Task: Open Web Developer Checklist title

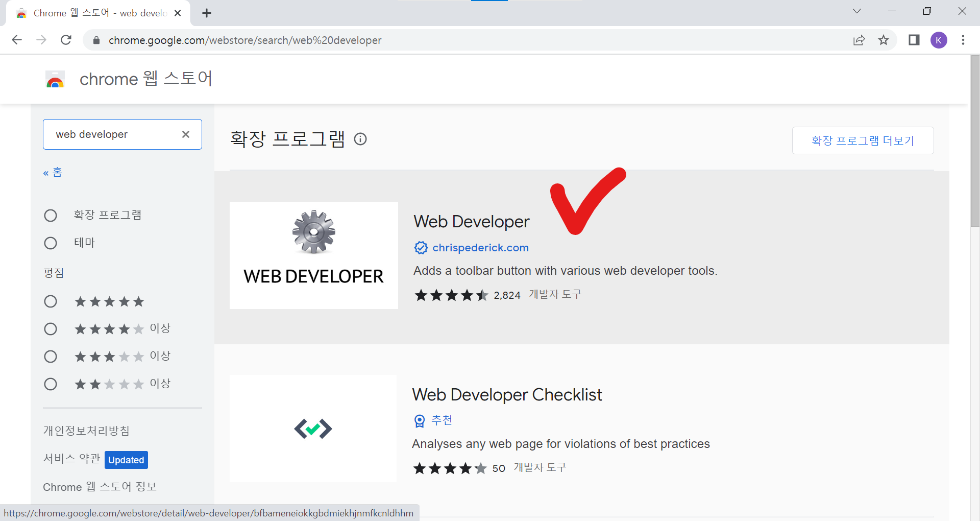Action: [507, 395]
